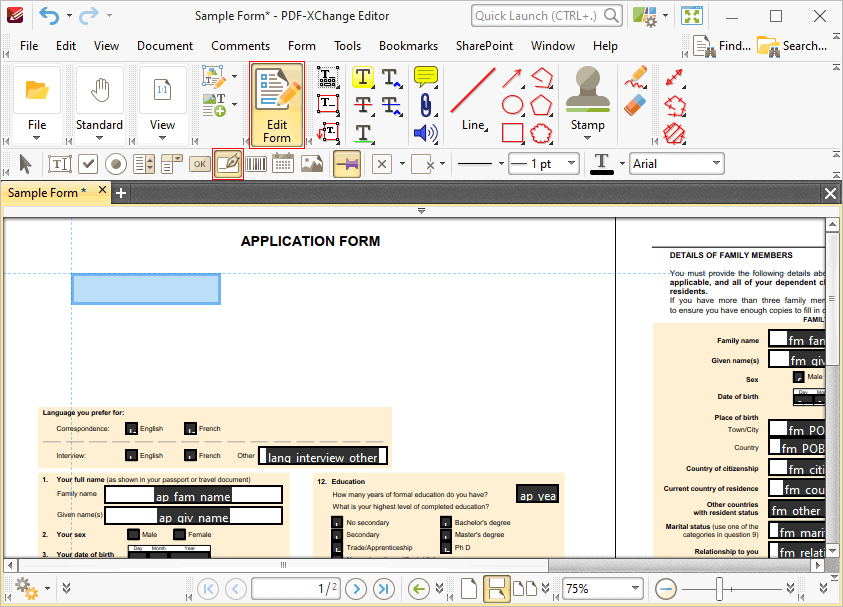The image size is (843, 607).
Task: Click the Master's degree checkbox field
Action: coord(446,534)
